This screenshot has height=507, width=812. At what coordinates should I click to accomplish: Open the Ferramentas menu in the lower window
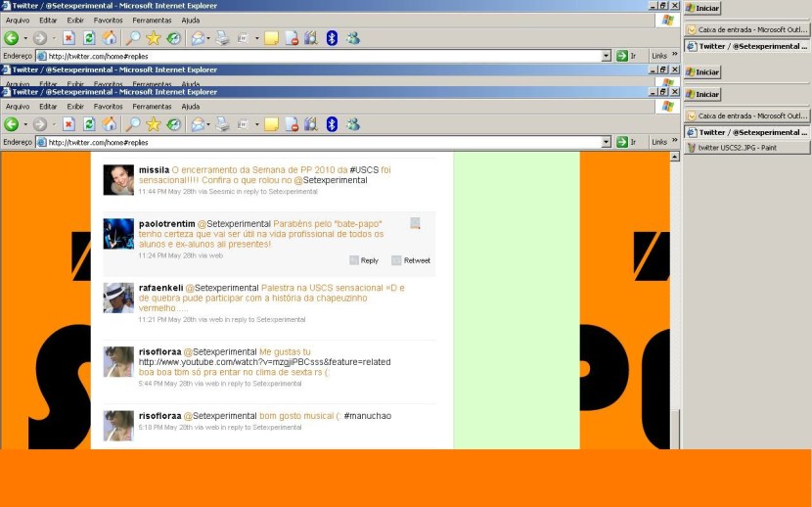pos(152,106)
